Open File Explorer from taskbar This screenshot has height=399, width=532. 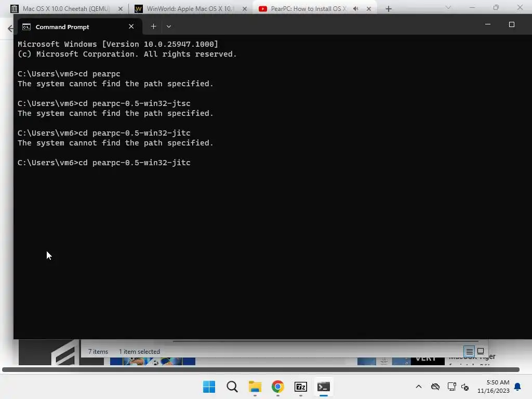(255, 387)
